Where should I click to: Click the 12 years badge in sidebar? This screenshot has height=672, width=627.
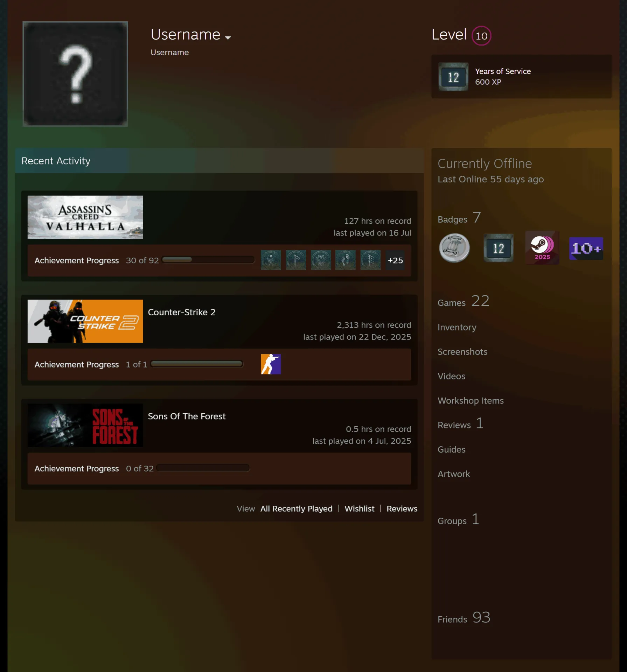coord(499,248)
